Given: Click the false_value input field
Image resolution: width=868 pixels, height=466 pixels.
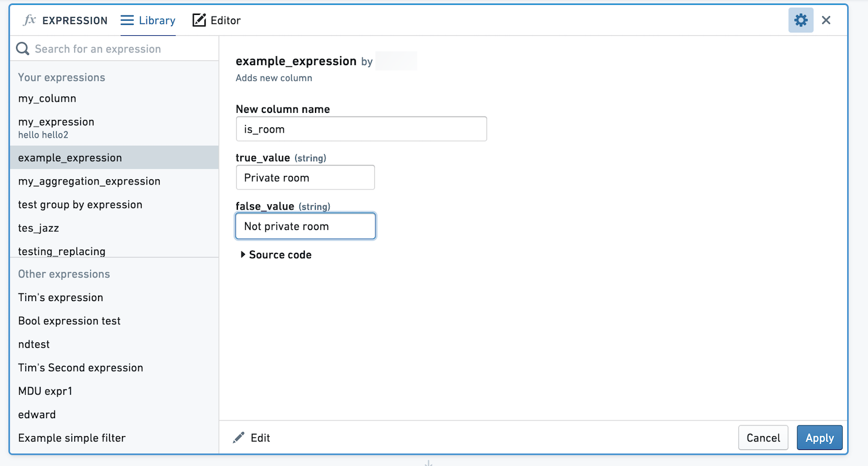Looking at the screenshot, I should pyautogui.click(x=305, y=226).
